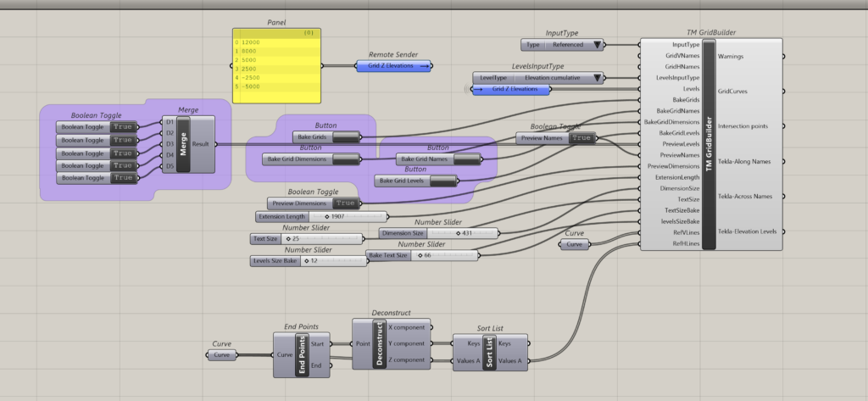The height and width of the screenshot is (401, 868).
Task: Toggle the Preview Dimensions boolean value
Action: click(x=345, y=203)
